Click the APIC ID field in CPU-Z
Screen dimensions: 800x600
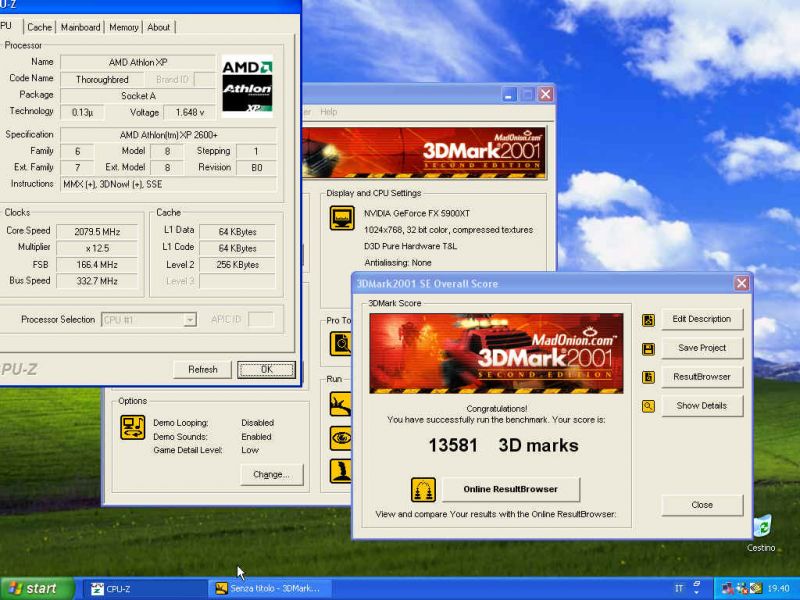261,319
